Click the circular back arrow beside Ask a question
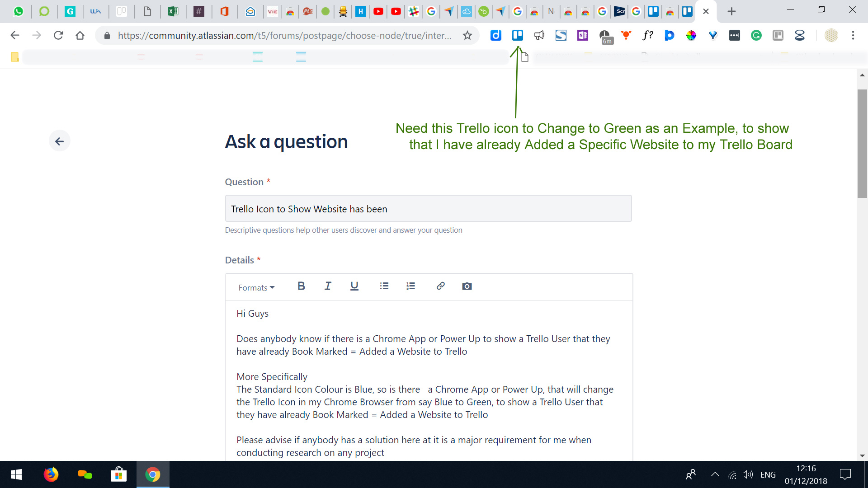The image size is (868, 488). (x=60, y=141)
